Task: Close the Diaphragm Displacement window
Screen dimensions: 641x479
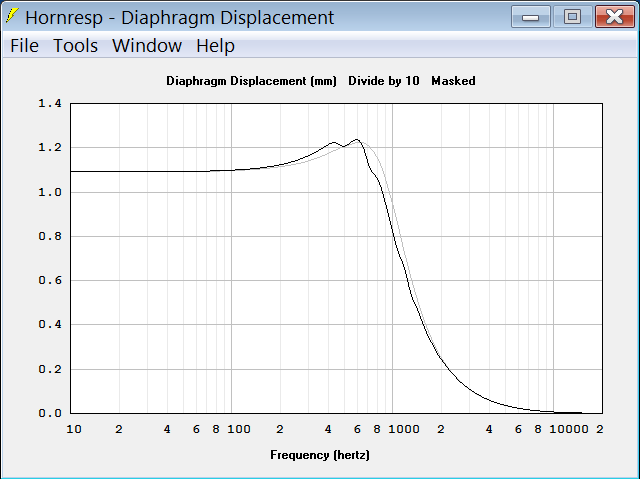Action: 614,17
